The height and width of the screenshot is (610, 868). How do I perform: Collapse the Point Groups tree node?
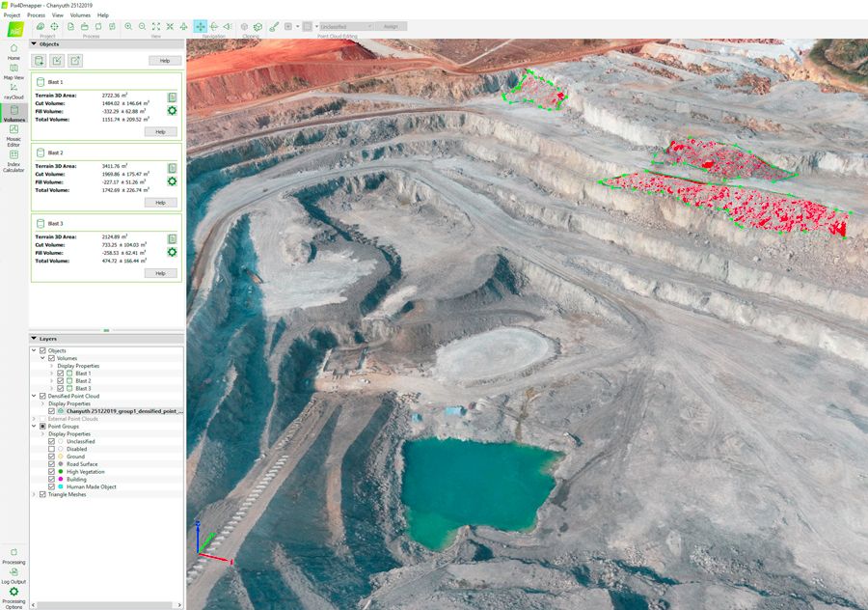coord(34,426)
